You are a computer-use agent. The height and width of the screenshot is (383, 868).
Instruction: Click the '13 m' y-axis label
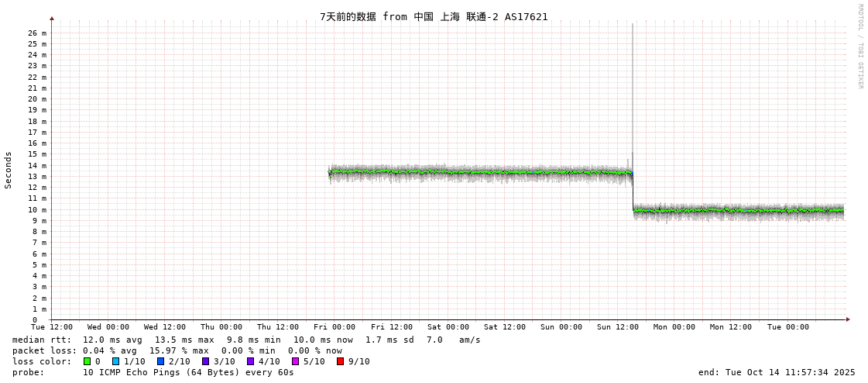point(37,176)
